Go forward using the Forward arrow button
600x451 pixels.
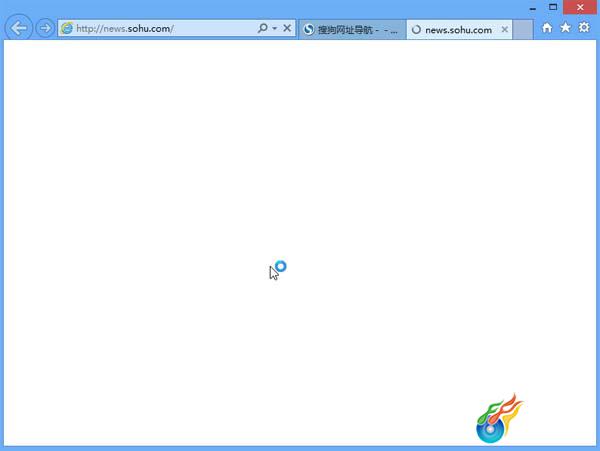click(45, 28)
